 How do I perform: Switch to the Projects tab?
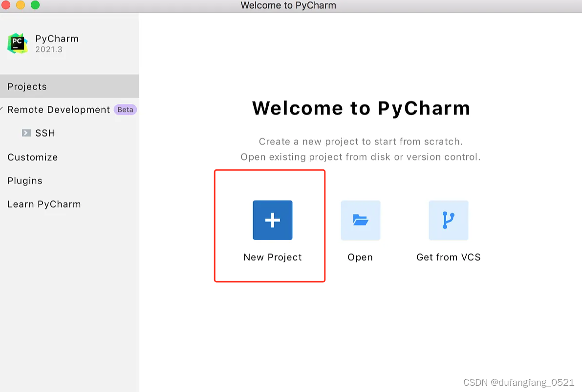pos(27,86)
